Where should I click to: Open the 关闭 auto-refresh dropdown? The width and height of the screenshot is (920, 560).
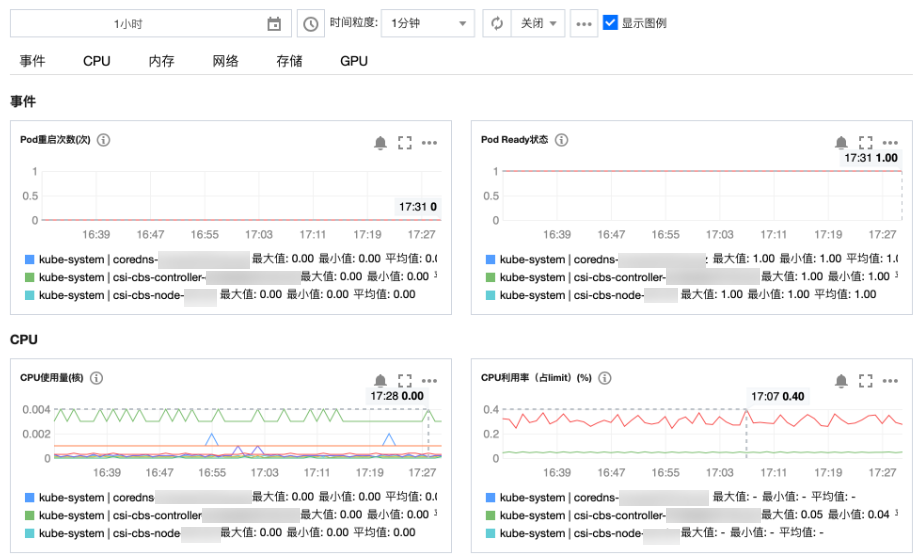(x=538, y=23)
